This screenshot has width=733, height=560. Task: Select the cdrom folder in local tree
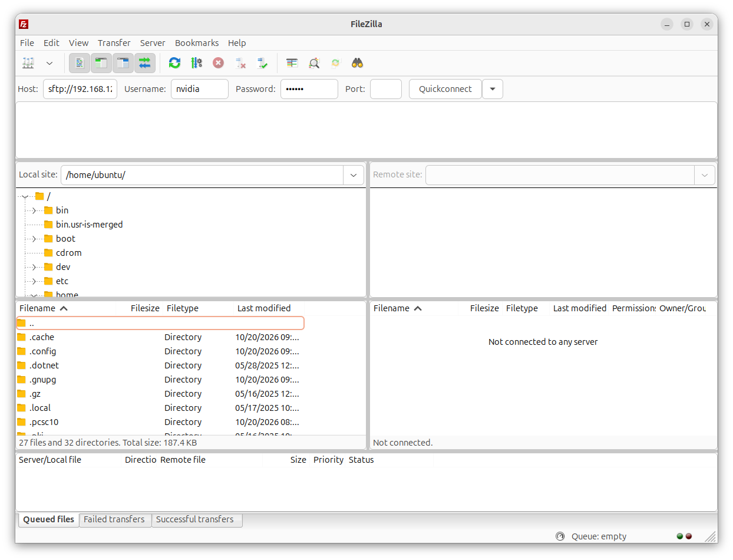pyautogui.click(x=63, y=253)
